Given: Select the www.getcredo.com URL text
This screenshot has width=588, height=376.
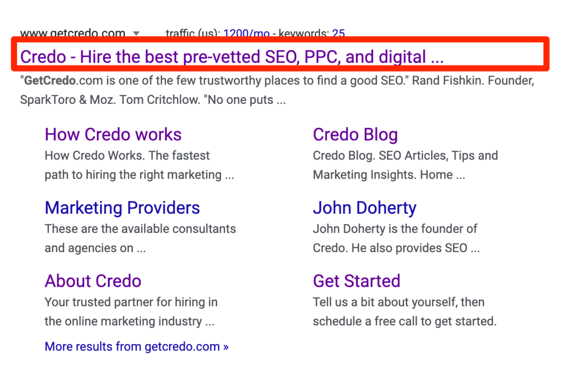Looking at the screenshot, I should (73, 33).
